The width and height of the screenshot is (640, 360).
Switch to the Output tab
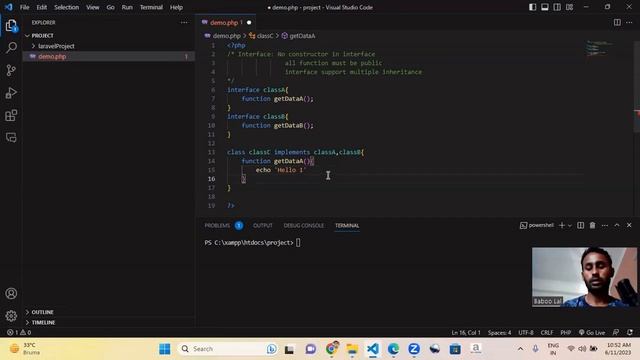pyautogui.click(x=262, y=225)
